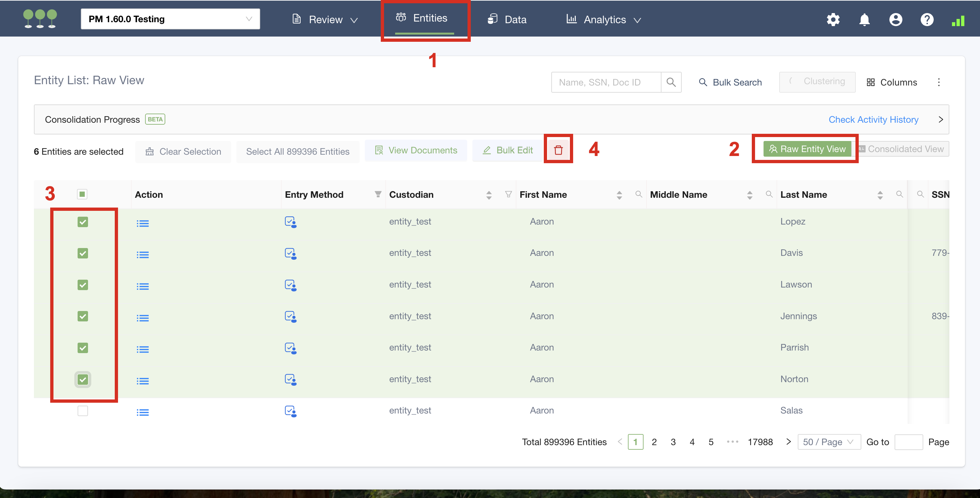
Task: Open the 50 / Page size dropdown
Action: click(829, 442)
